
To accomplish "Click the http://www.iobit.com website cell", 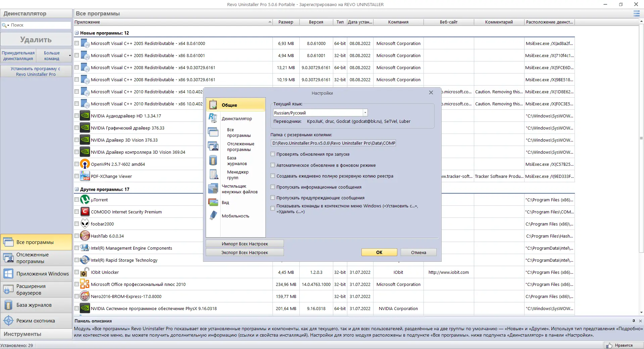I will 449,272.
